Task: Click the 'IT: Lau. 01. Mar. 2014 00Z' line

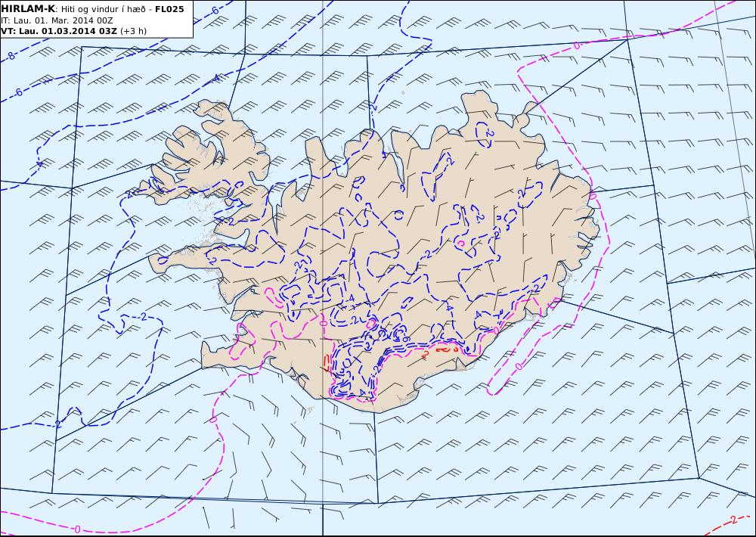Action: (57, 20)
